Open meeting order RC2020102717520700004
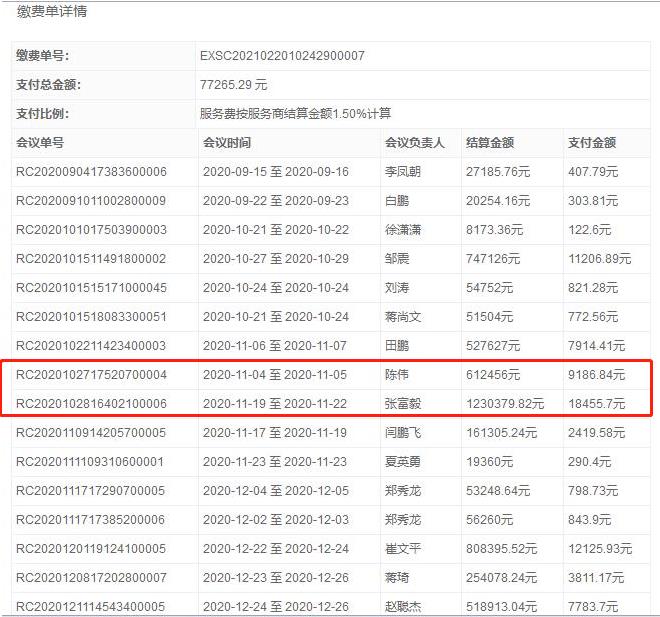This screenshot has width=660, height=617. coord(91,375)
